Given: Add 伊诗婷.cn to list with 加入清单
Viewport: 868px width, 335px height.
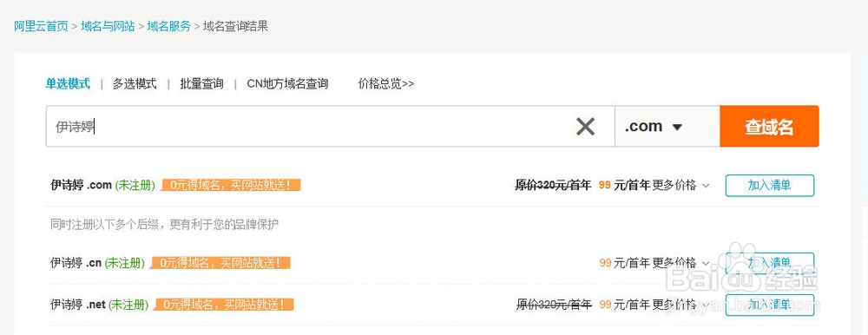Looking at the screenshot, I should tap(769, 262).
